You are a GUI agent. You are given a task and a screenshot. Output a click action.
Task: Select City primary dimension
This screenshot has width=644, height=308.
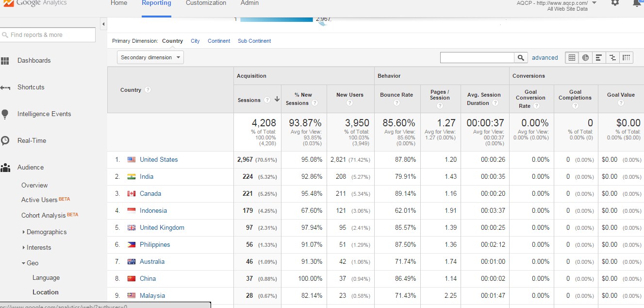(195, 41)
